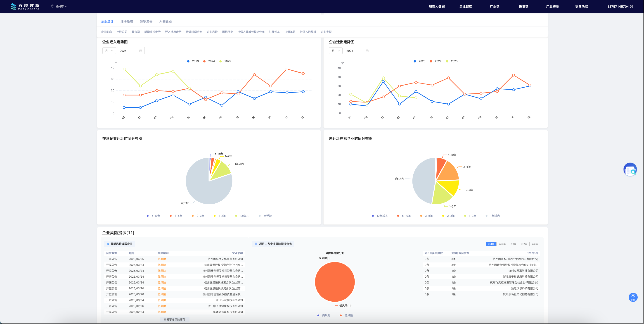The width and height of the screenshot is (644, 324).
Task: Click the logout icon next to phone number
Action: pyautogui.click(x=632, y=7)
